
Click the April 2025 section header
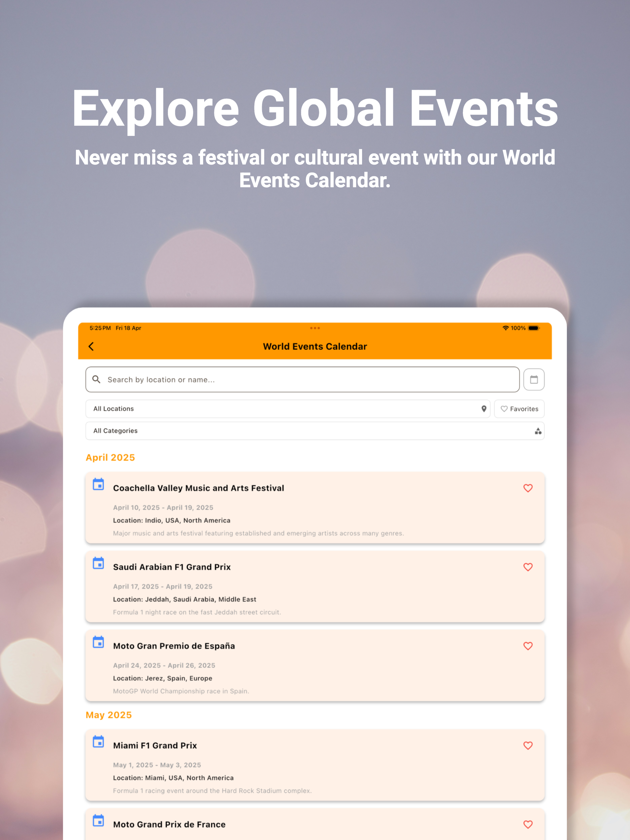[x=110, y=457]
